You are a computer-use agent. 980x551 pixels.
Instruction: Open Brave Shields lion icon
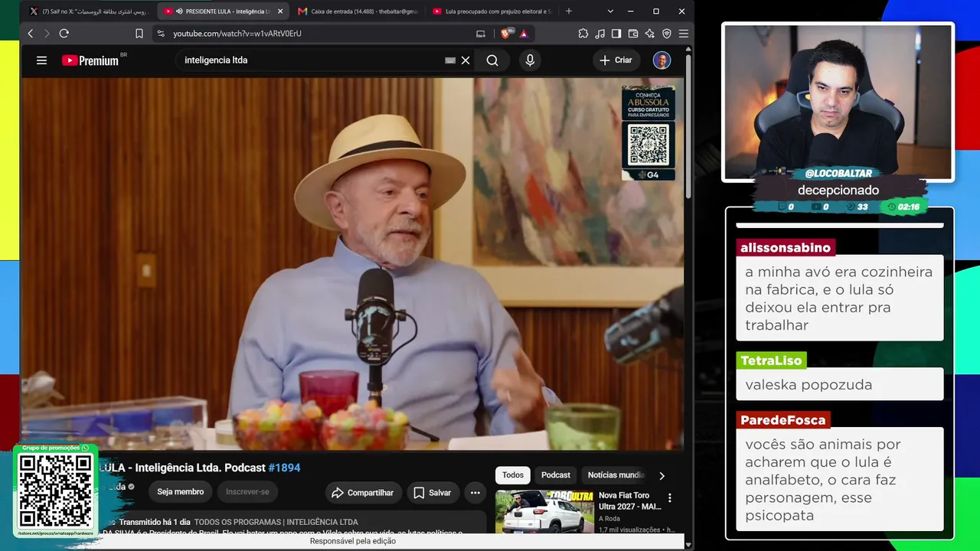[x=507, y=34]
